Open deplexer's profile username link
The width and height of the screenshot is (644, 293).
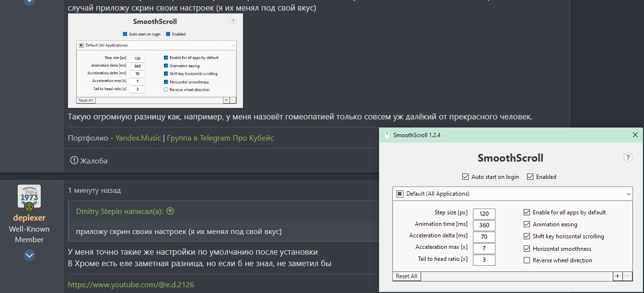coord(29,218)
